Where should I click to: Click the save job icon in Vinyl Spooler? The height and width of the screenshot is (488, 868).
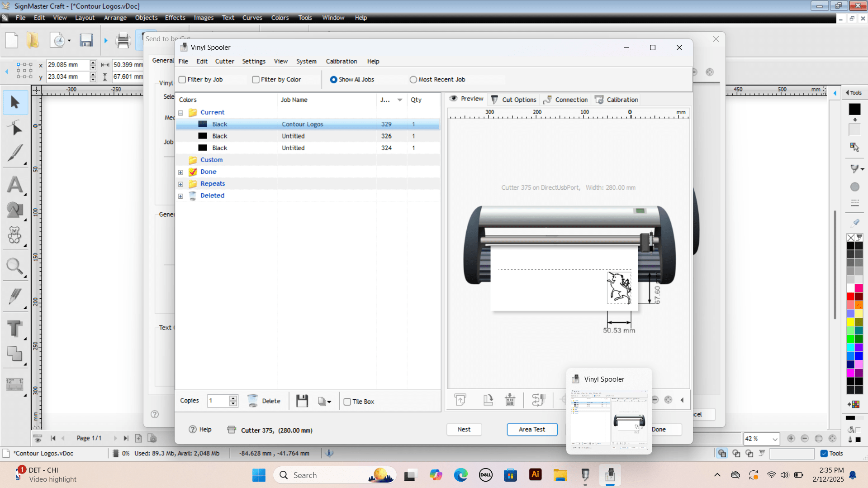[302, 401]
